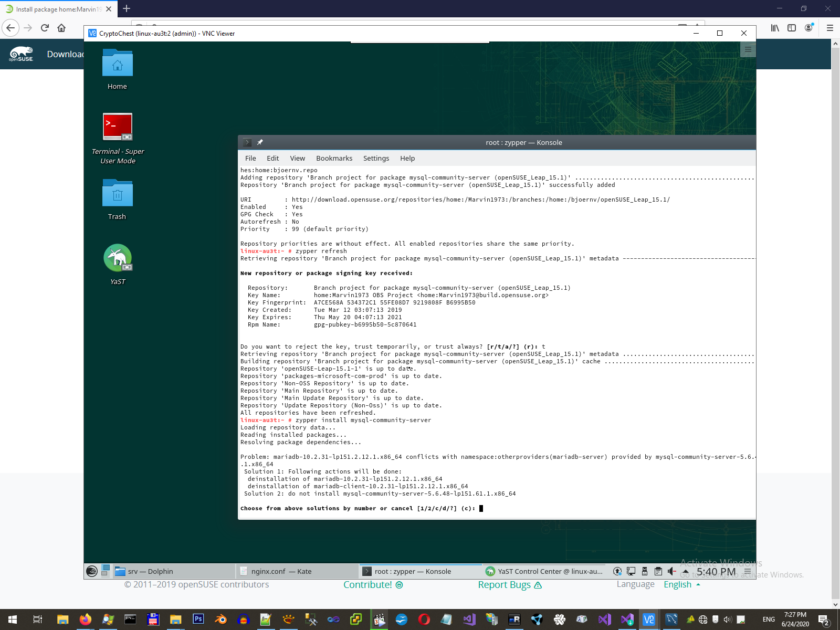Click the 5:40 PM clock in the KDE panel
This screenshot has width=840, height=630.
(x=716, y=571)
